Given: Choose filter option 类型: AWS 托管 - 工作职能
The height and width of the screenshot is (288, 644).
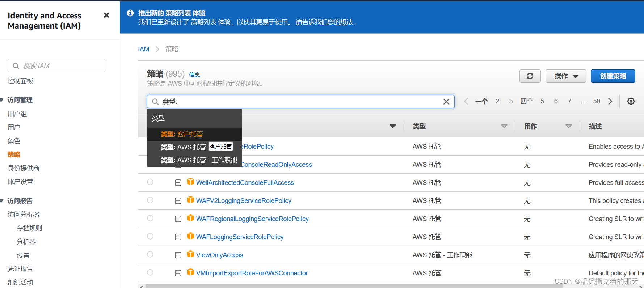Looking at the screenshot, I should [x=194, y=160].
